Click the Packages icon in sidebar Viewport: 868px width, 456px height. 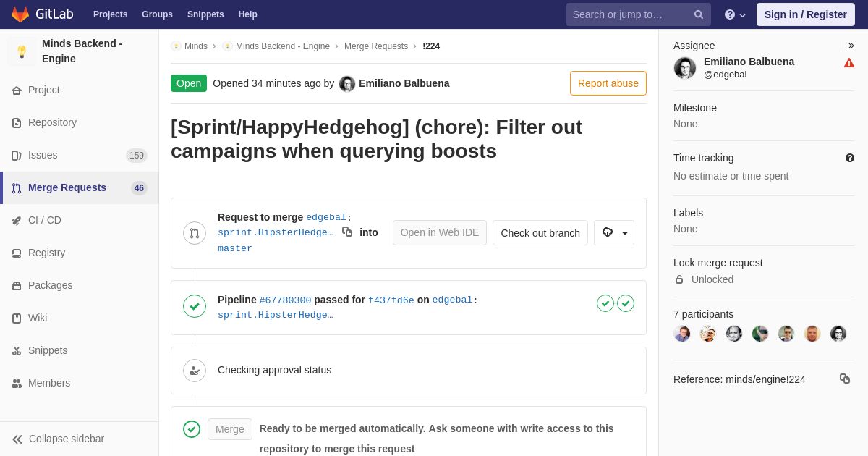click(x=17, y=286)
